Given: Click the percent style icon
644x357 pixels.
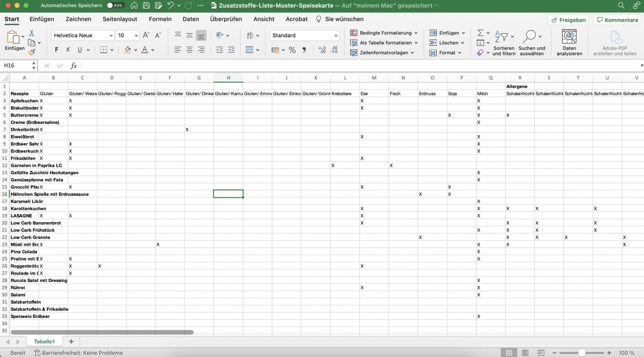Looking at the screenshot, I should pos(292,50).
